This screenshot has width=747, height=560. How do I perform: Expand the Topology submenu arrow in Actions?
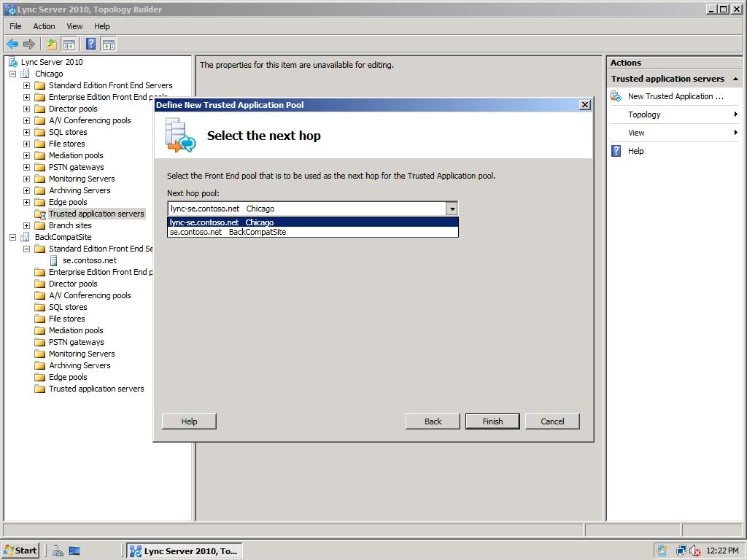tap(735, 114)
